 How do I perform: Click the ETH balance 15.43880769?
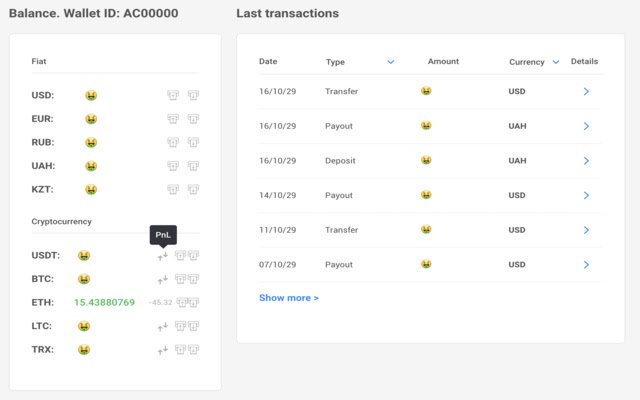click(104, 302)
